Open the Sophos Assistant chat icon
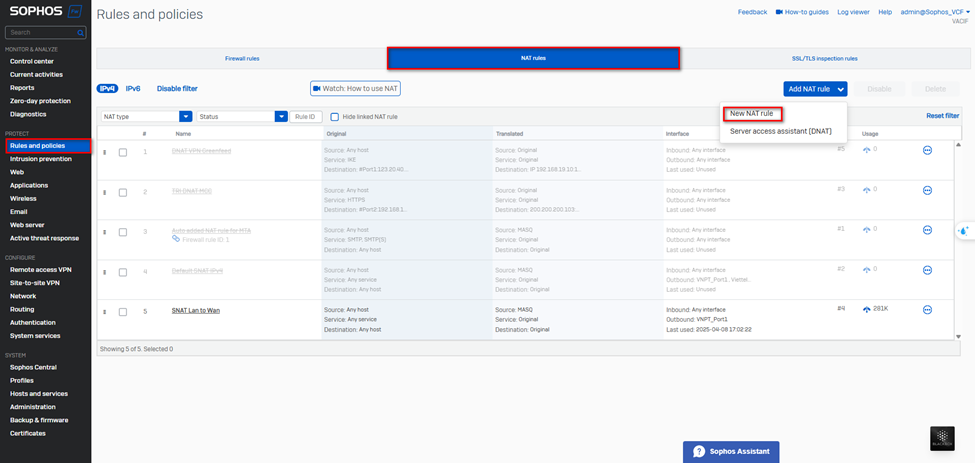This screenshot has height=463, width=975. pyautogui.click(x=700, y=452)
